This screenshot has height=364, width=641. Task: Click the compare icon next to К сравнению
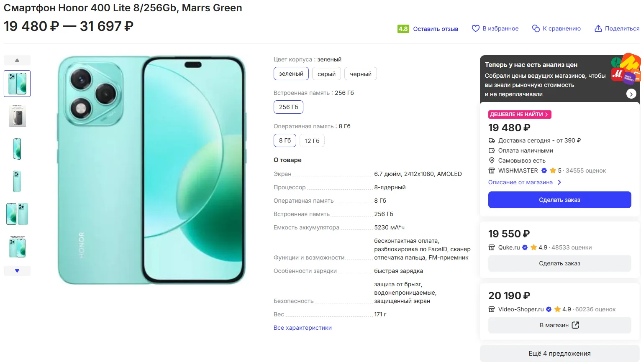[536, 28]
